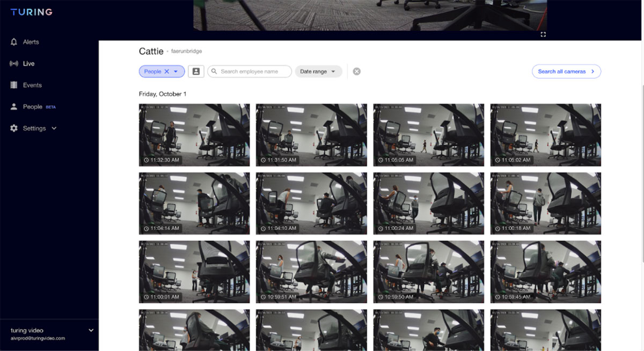
Task: Click the faerunbridge location label
Action: pos(186,52)
